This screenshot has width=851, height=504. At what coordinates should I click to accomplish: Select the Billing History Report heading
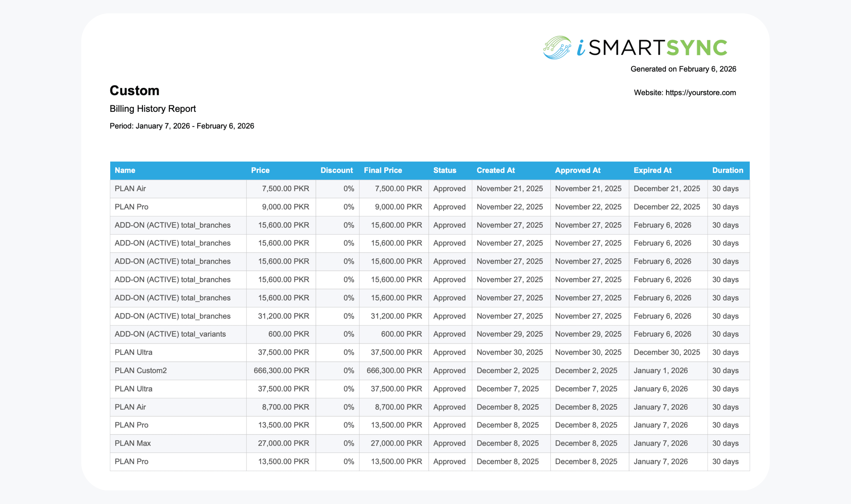[x=153, y=109]
